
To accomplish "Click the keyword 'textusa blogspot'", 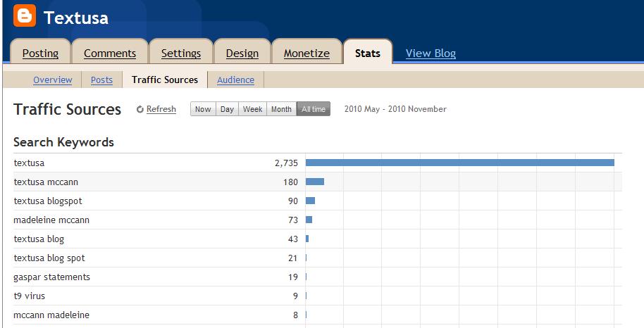I will (48, 201).
